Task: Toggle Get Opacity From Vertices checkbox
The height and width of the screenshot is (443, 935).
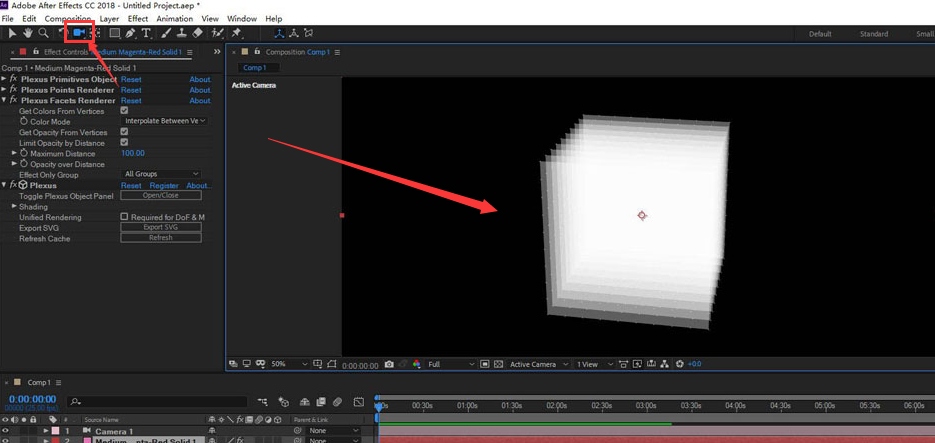Action: pyautogui.click(x=124, y=132)
